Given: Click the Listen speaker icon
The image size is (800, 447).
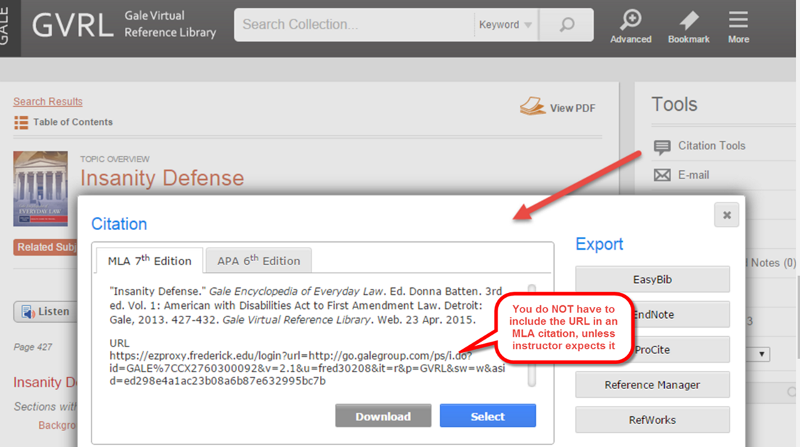Looking at the screenshot, I should click(28, 312).
